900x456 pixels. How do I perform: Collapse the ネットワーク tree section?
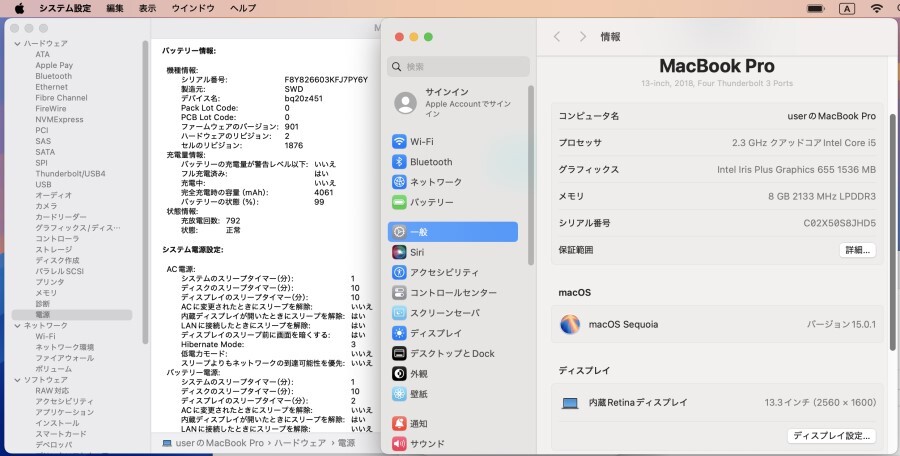17,326
